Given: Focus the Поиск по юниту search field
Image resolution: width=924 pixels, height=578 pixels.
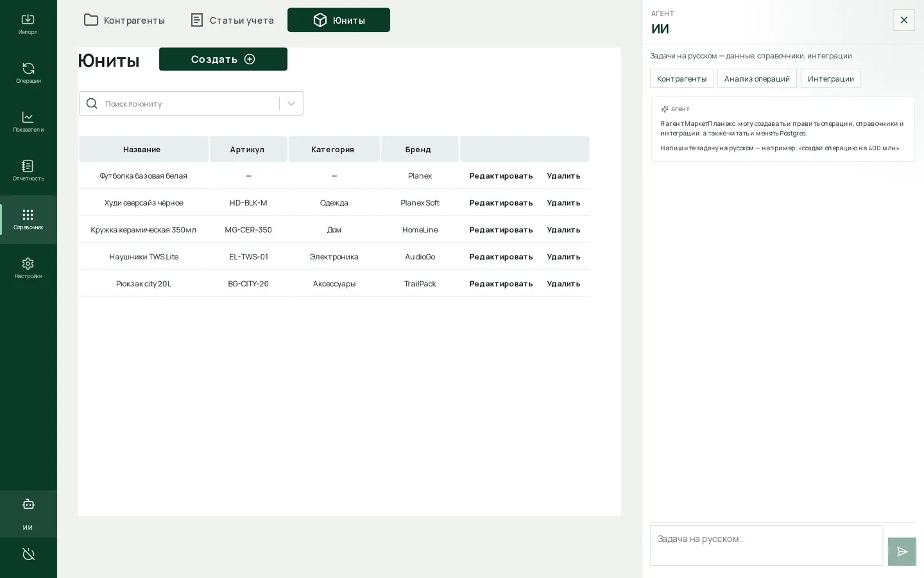Looking at the screenshot, I should tap(191, 103).
